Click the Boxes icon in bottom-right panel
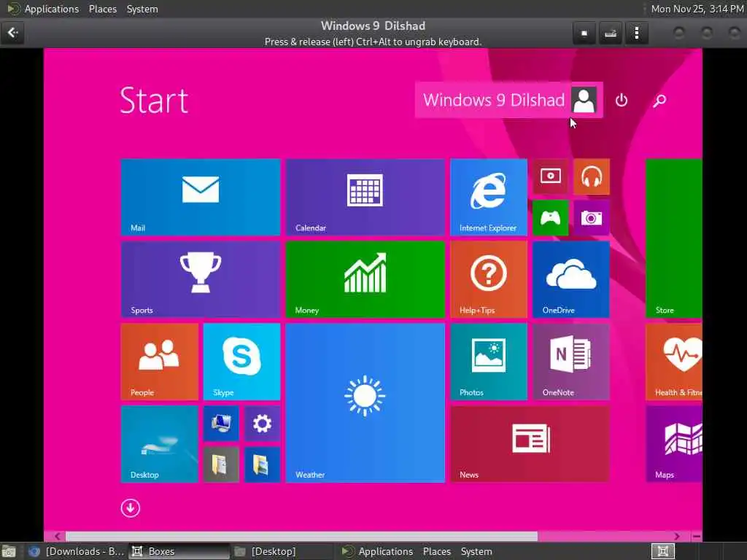The width and height of the screenshot is (747, 560). (x=662, y=551)
